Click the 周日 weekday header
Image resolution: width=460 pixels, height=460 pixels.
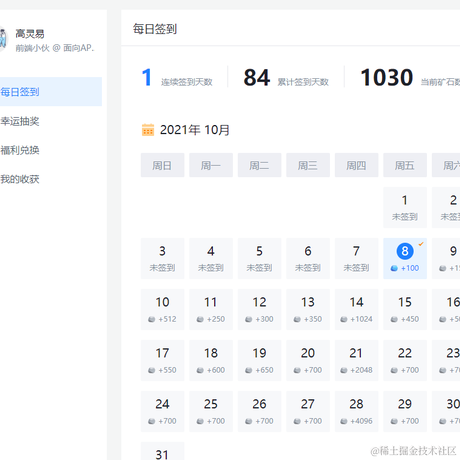coord(162,165)
